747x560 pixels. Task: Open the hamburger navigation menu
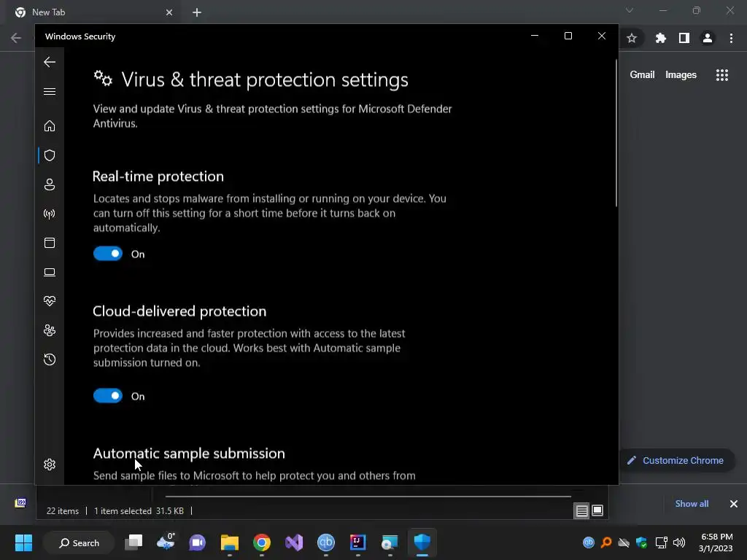pos(50,91)
